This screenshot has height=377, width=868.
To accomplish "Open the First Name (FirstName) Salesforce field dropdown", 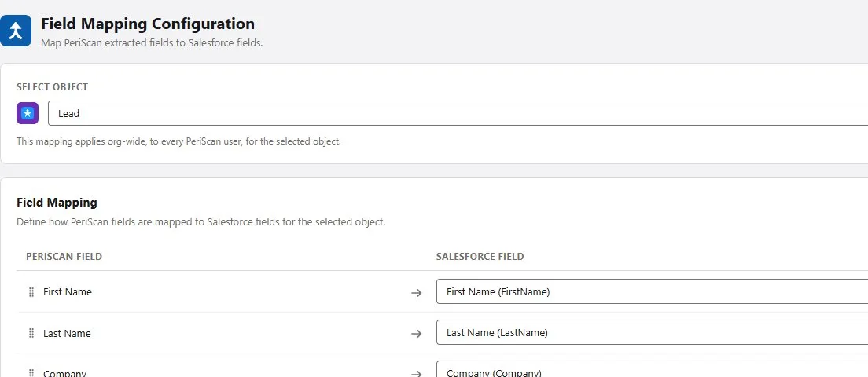I will pyautogui.click(x=652, y=291).
